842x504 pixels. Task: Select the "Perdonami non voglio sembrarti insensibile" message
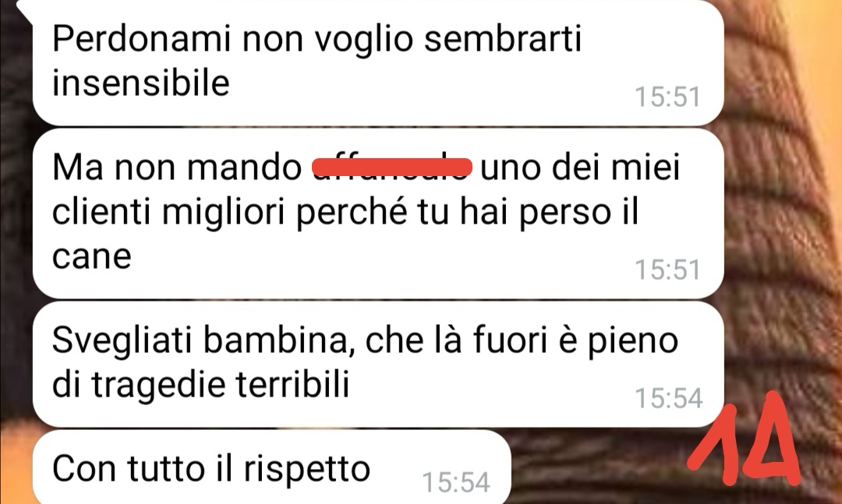pyautogui.click(x=378, y=62)
